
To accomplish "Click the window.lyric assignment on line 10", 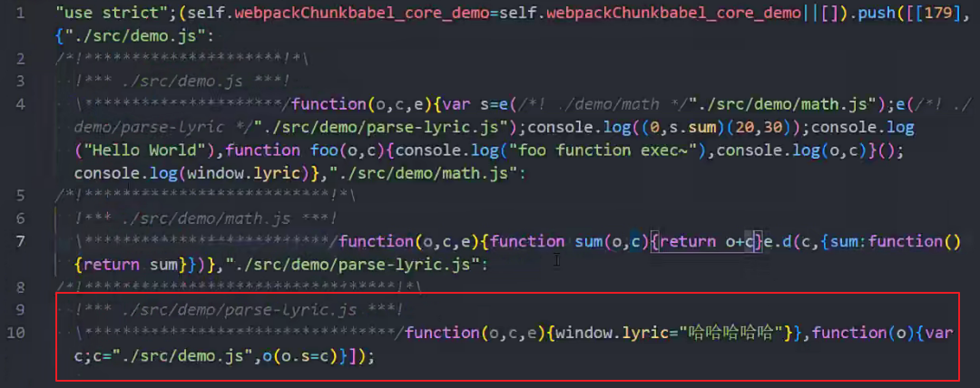I will tap(612, 333).
